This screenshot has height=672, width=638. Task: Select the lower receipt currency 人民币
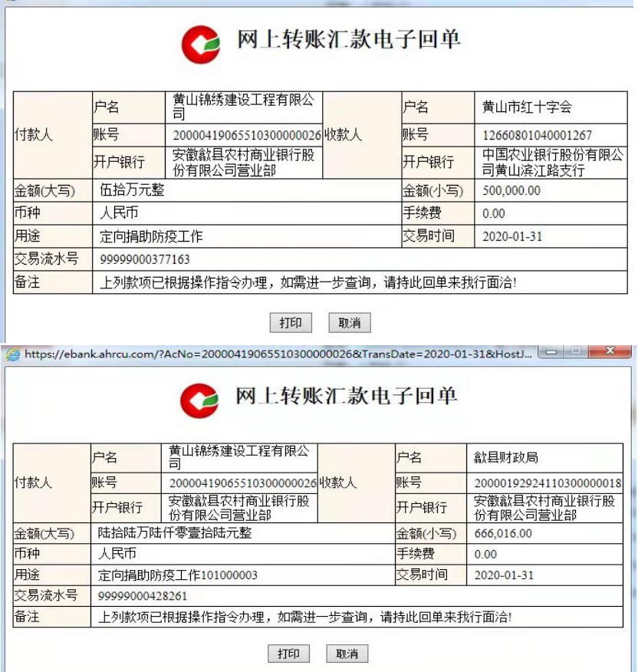pyautogui.click(x=117, y=554)
